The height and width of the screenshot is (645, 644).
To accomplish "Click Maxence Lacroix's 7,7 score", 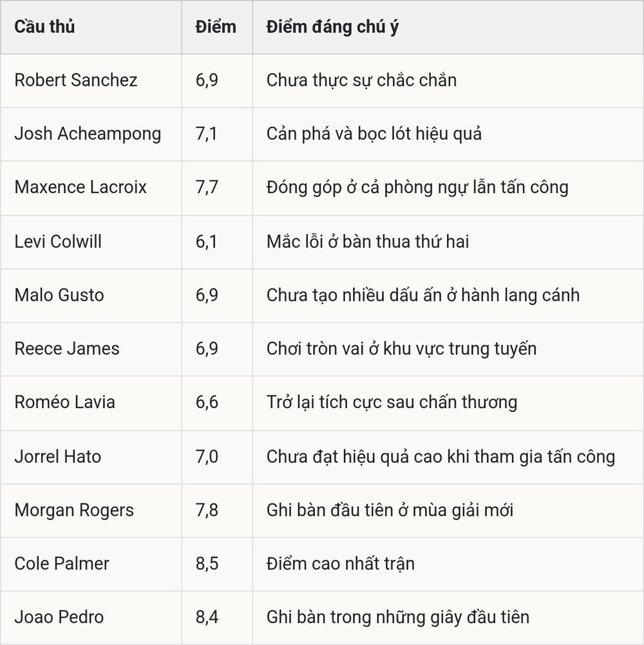I will coord(207,187).
